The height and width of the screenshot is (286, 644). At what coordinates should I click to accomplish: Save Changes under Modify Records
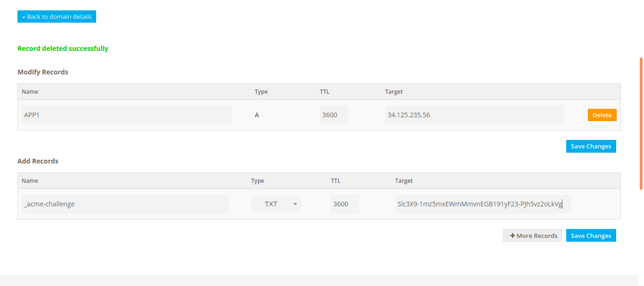pos(591,146)
